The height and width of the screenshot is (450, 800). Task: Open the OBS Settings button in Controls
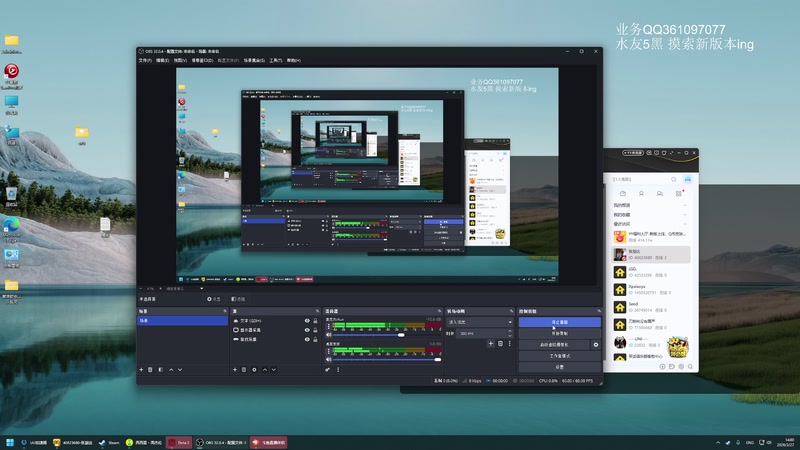click(x=560, y=367)
